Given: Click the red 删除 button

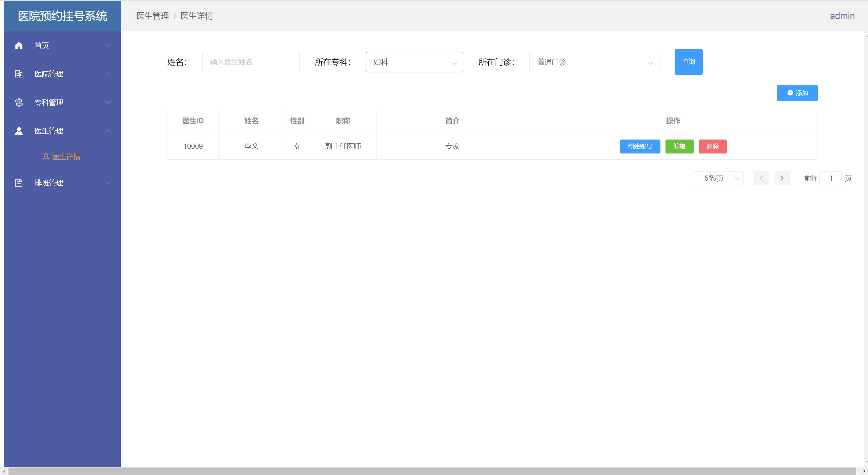Looking at the screenshot, I should pyautogui.click(x=712, y=146).
